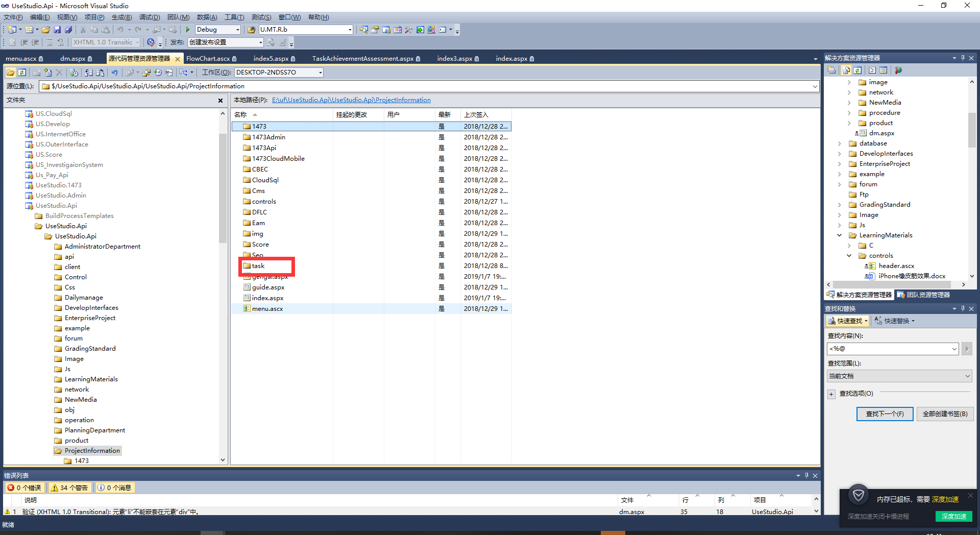The image size is (980, 535).
Task: Select UseStudio.Admin in the folders tree
Action: pos(61,196)
